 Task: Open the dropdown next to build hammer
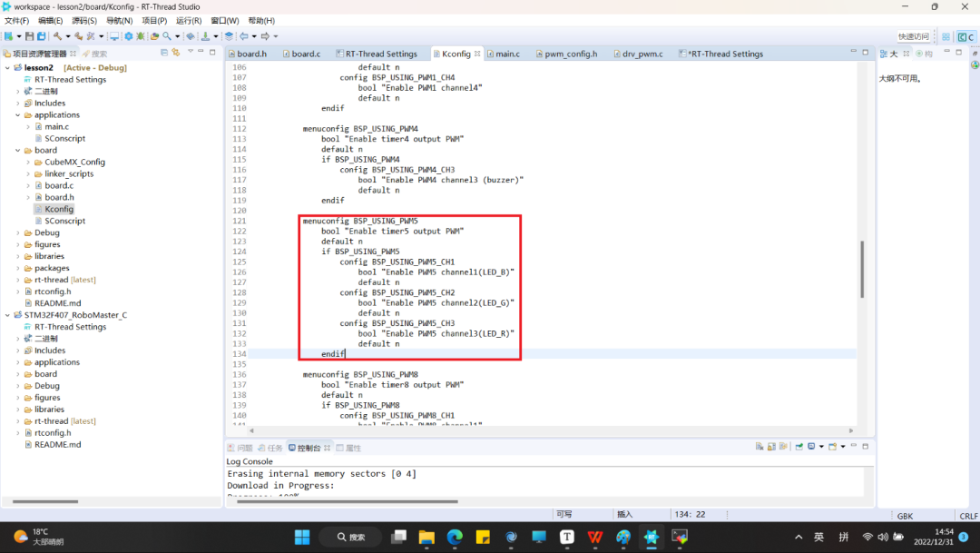pos(66,36)
